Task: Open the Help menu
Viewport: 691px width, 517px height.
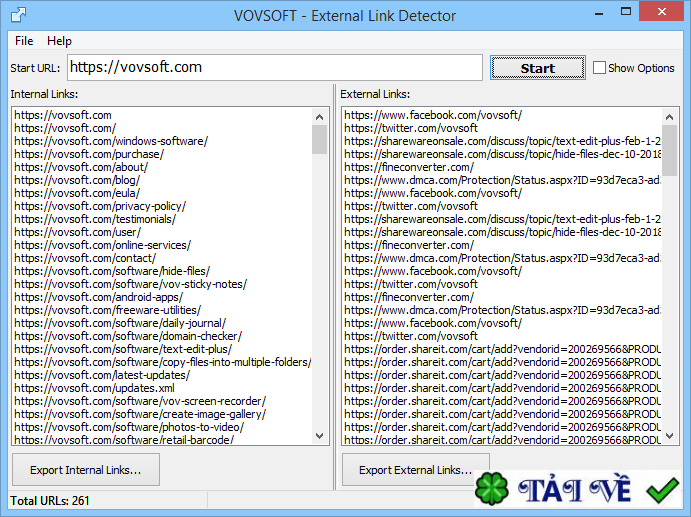Action: [x=59, y=41]
